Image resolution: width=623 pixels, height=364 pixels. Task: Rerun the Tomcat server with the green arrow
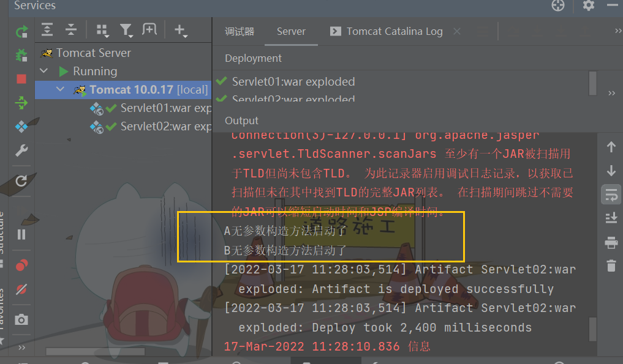tap(21, 31)
